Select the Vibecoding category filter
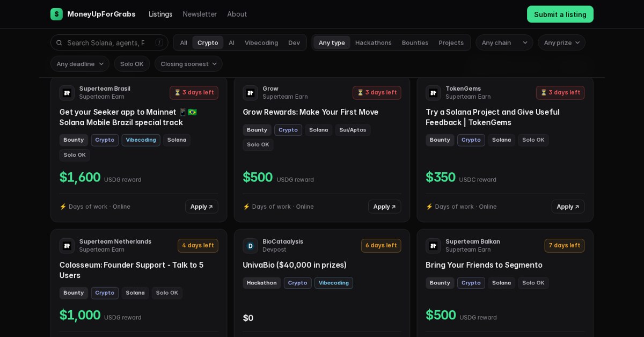644x337 pixels. 261,42
